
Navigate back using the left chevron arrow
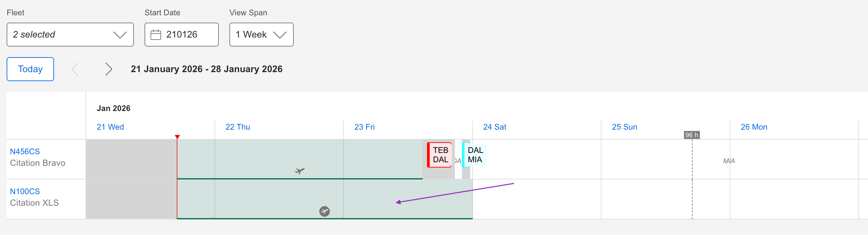point(75,69)
